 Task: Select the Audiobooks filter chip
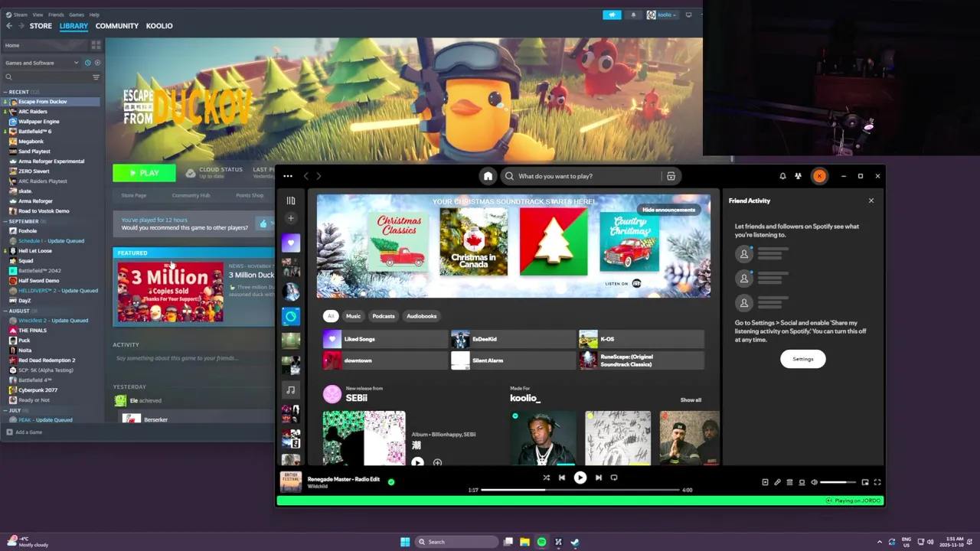[422, 316]
